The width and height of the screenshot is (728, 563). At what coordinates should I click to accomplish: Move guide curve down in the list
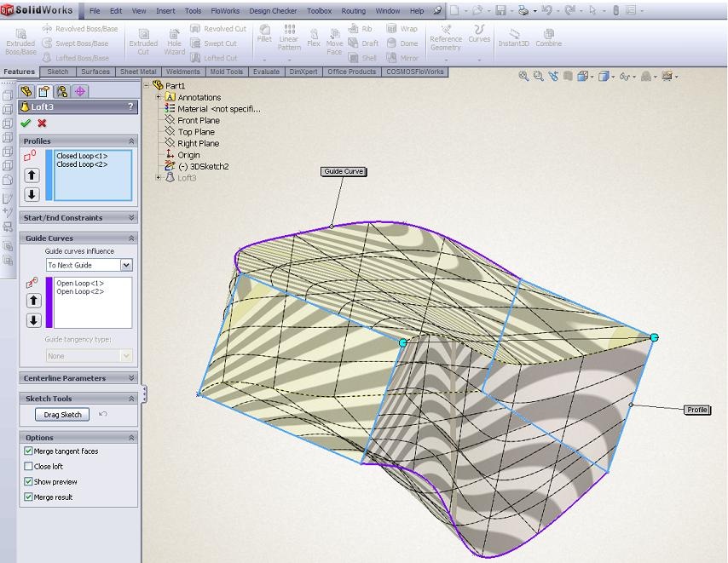click(x=32, y=320)
